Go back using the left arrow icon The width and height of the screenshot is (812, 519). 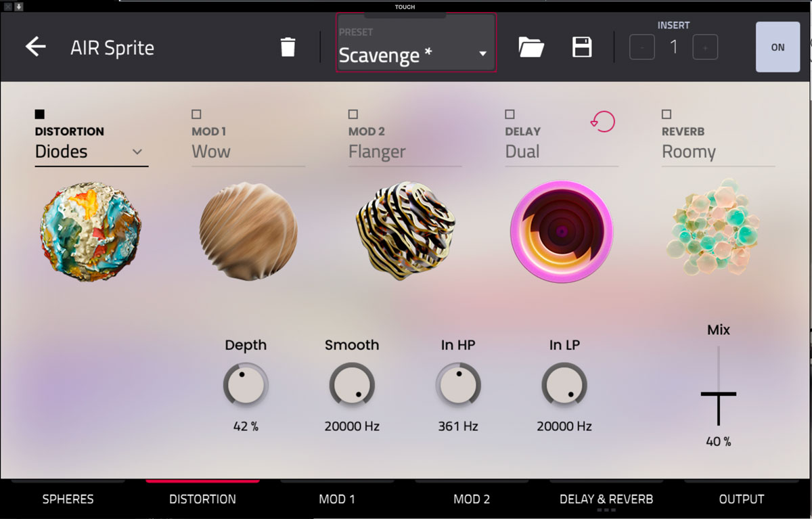pos(35,47)
